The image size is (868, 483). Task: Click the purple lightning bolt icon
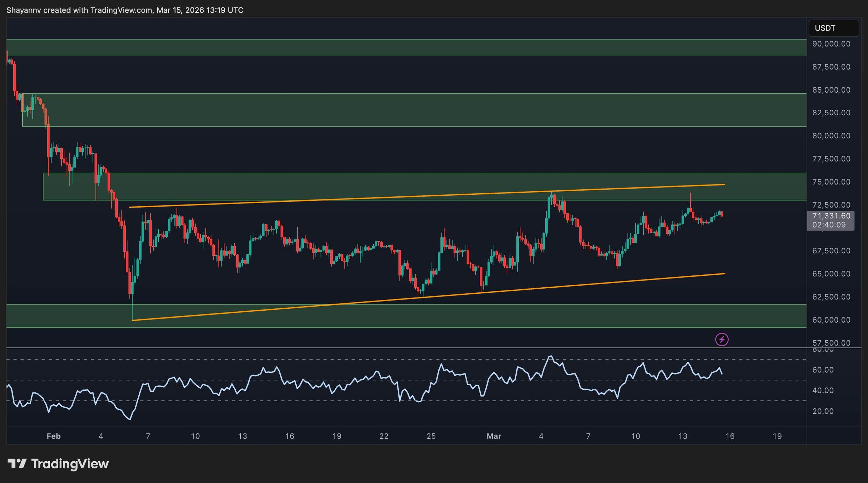click(x=722, y=339)
